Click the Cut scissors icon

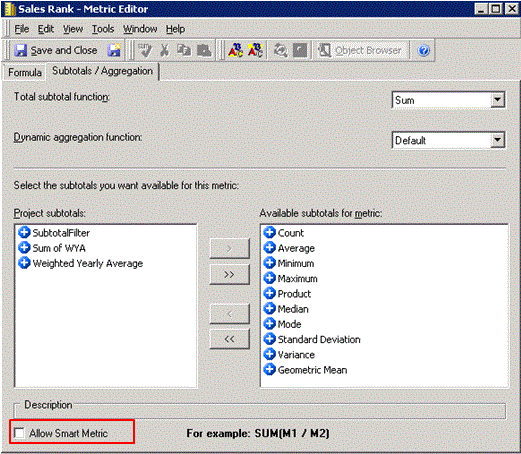click(x=164, y=50)
